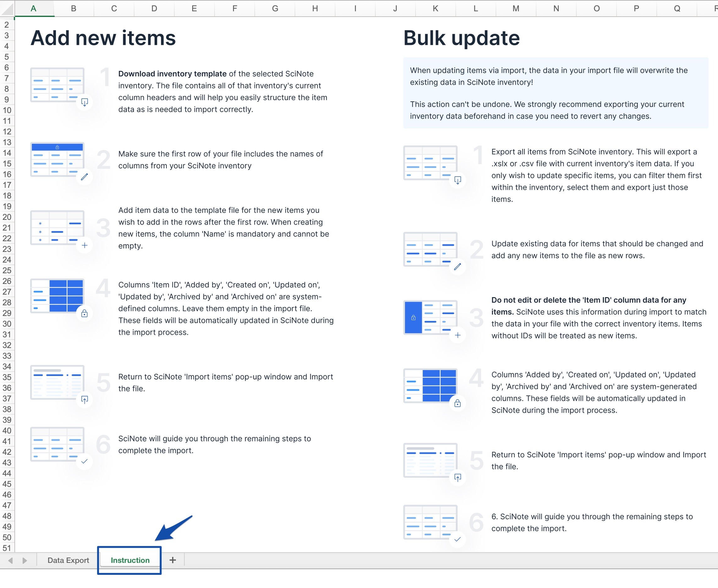Switch to the Data Export sheet tab
This screenshot has width=718, height=588.
pyautogui.click(x=68, y=560)
